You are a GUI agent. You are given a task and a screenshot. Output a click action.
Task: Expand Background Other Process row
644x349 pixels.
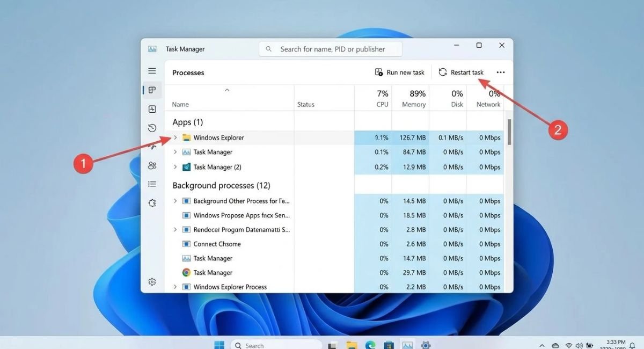[175, 201]
